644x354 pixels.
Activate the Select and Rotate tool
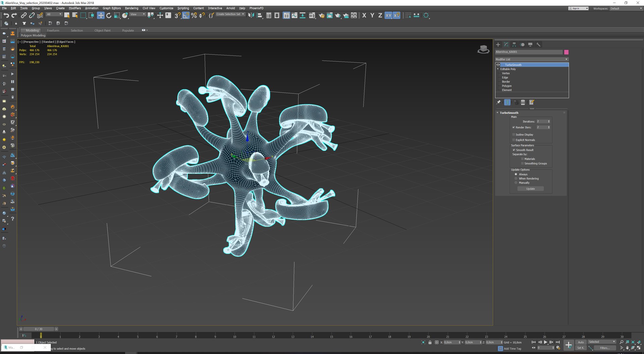point(109,15)
